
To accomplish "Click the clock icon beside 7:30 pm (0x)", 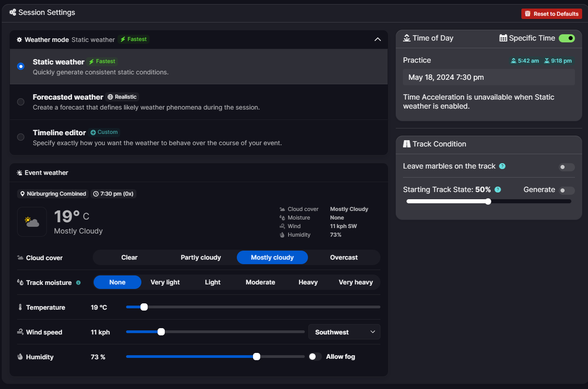I will [96, 194].
